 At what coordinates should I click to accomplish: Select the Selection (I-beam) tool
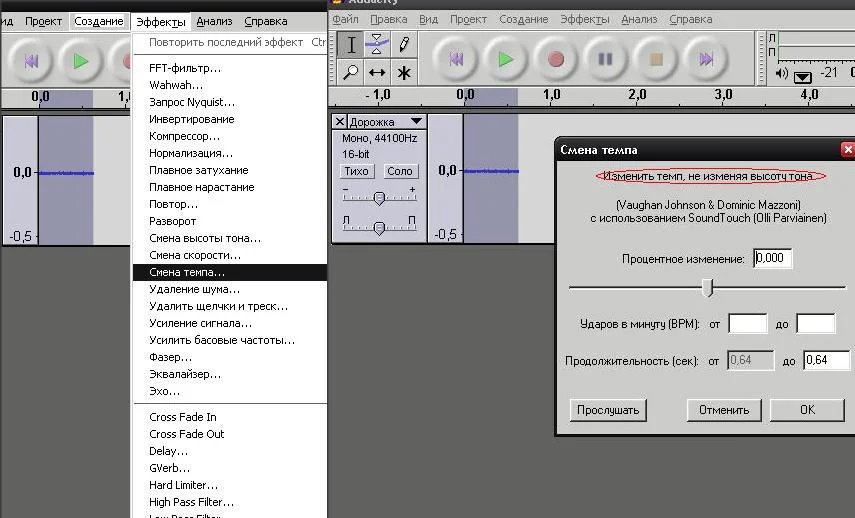coord(351,44)
